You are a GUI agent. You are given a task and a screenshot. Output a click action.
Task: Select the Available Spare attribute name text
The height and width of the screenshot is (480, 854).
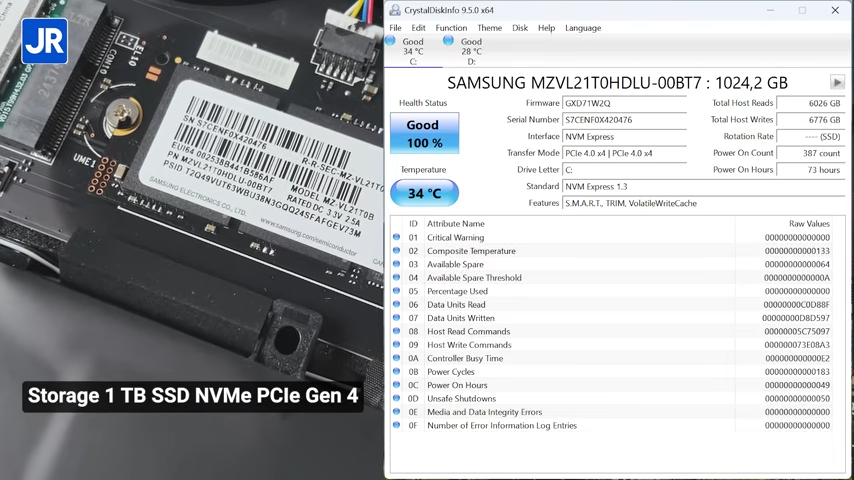(x=455, y=264)
